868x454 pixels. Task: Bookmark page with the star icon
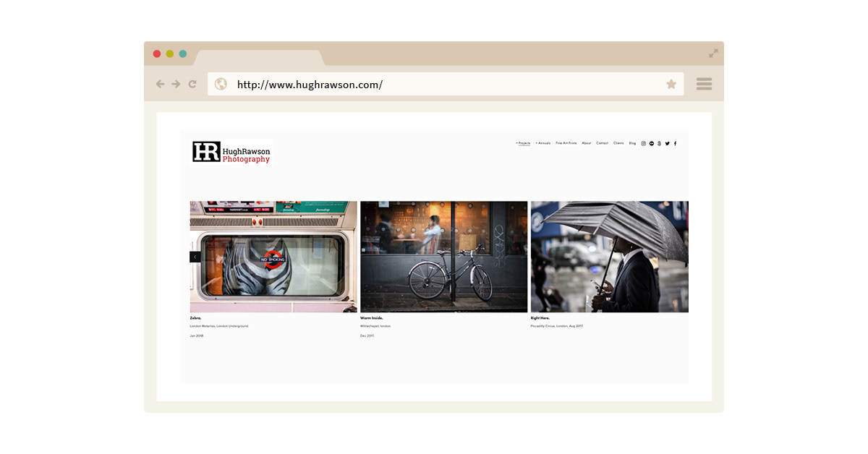671,84
